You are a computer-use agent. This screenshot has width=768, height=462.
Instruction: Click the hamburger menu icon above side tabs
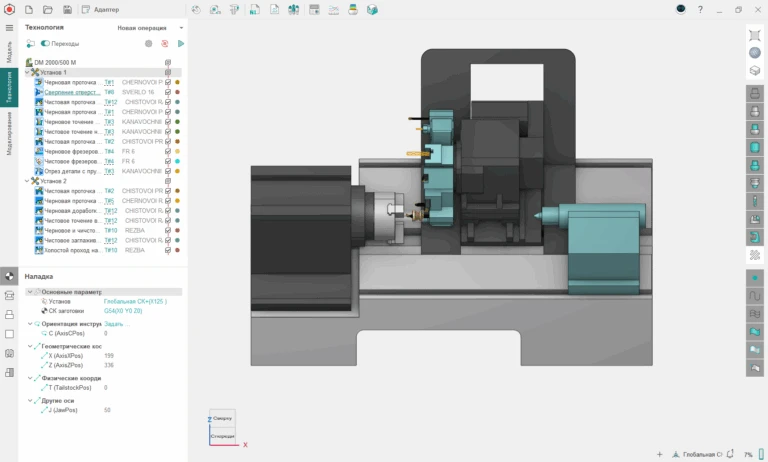(9, 28)
